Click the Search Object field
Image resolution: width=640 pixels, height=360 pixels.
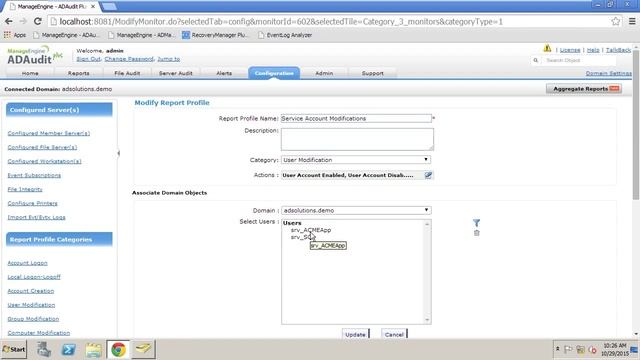(580, 60)
